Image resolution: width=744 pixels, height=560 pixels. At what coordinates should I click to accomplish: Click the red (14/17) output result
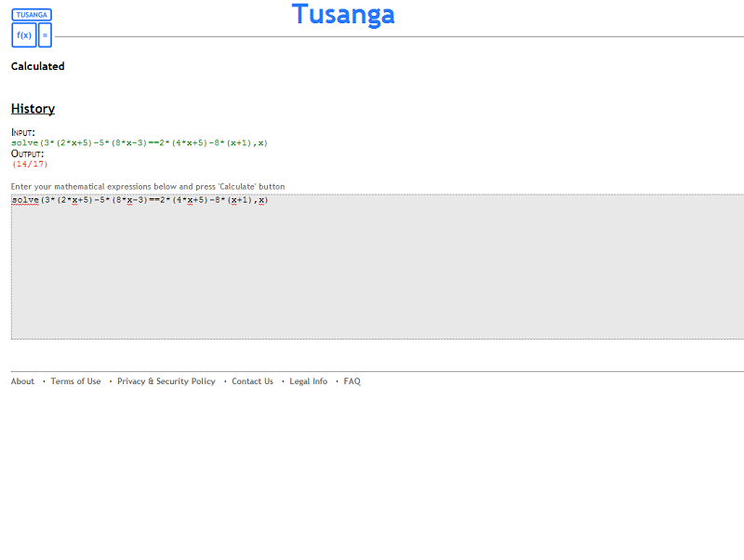pyautogui.click(x=30, y=165)
